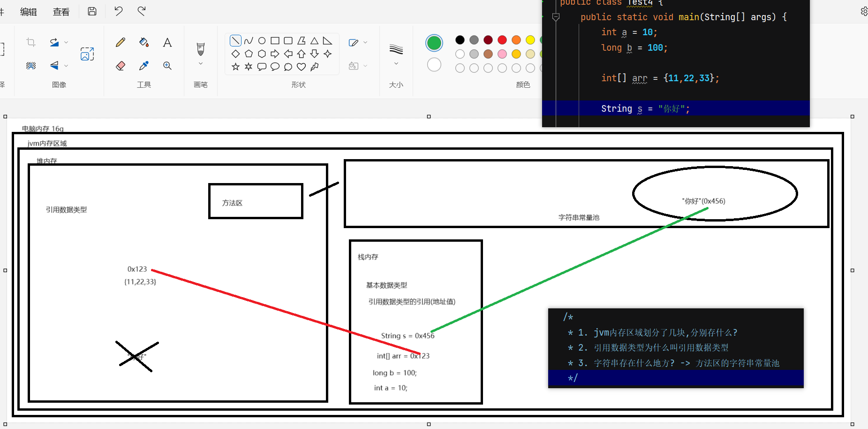Open the Rotate options dropdown arrow
The height and width of the screenshot is (429, 868).
[66, 42]
